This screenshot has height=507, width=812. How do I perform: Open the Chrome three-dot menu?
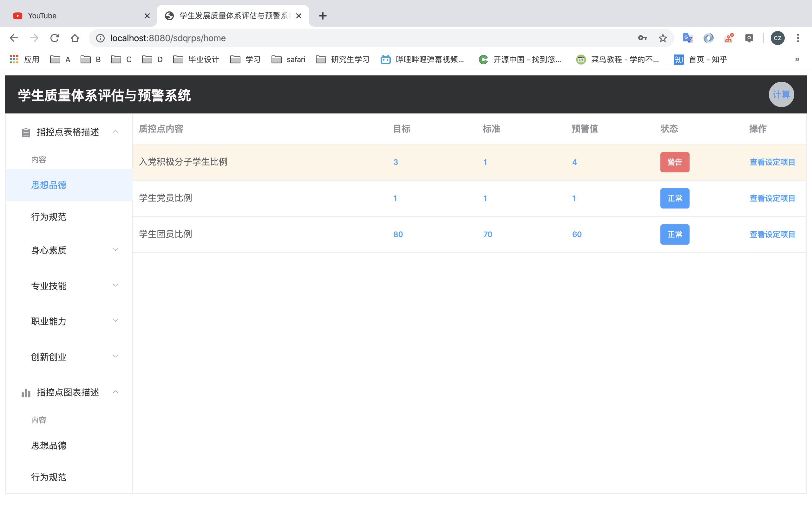click(798, 38)
